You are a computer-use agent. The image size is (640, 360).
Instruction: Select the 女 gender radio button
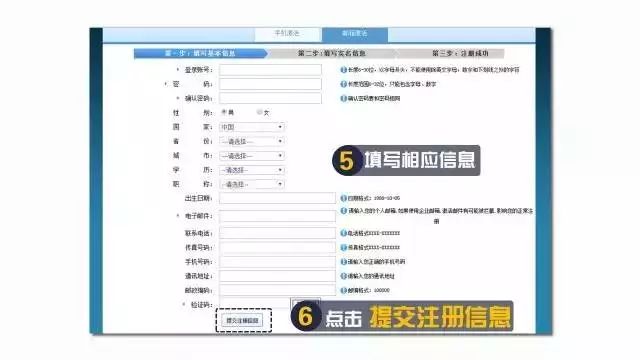coord(259,112)
